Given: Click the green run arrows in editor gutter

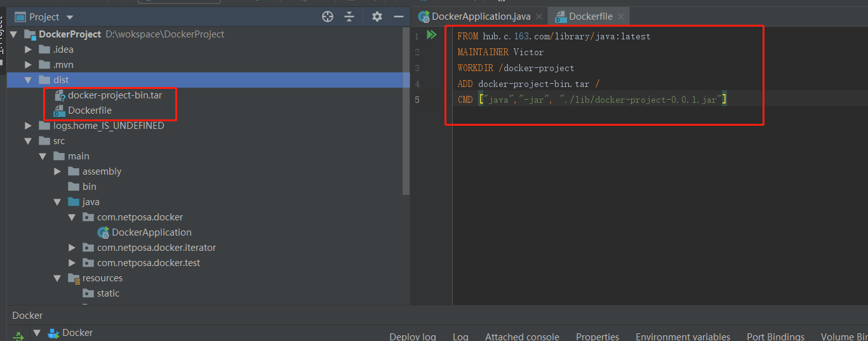Looking at the screenshot, I should pyautogui.click(x=432, y=35).
